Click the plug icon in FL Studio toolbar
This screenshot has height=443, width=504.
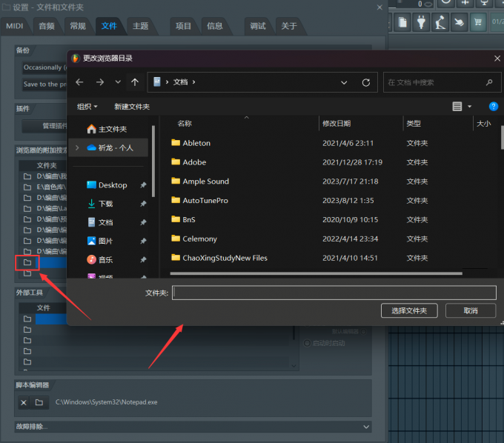tap(421, 22)
